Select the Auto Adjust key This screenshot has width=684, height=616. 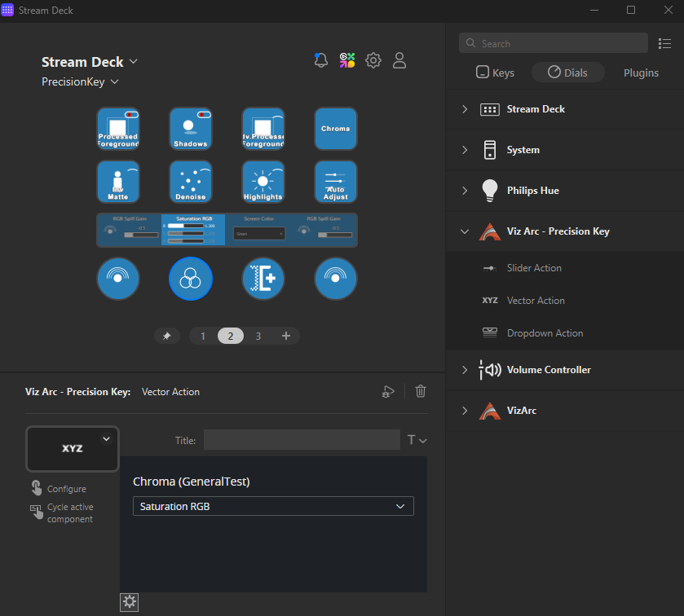click(335, 182)
